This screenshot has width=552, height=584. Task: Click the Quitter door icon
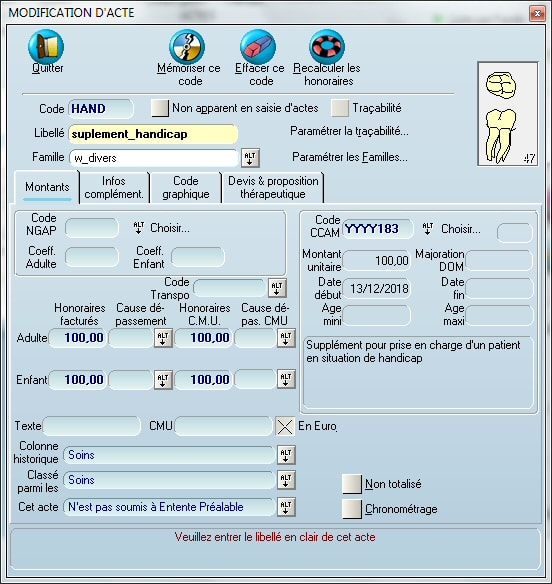(x=46, y=47)
